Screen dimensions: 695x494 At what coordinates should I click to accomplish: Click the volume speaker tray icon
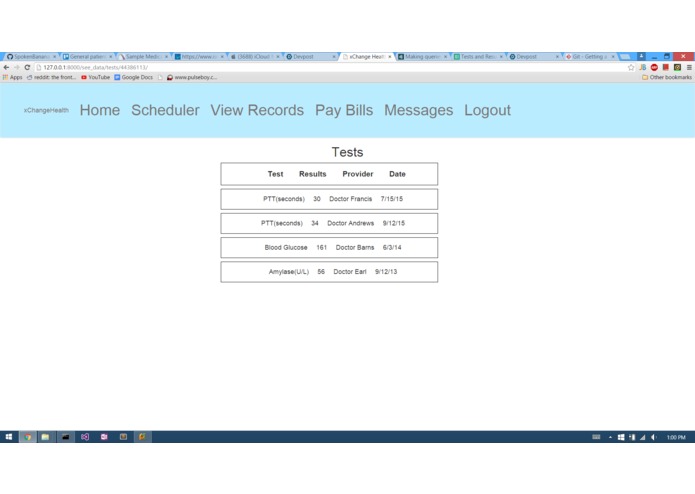[x=653, y=437]
